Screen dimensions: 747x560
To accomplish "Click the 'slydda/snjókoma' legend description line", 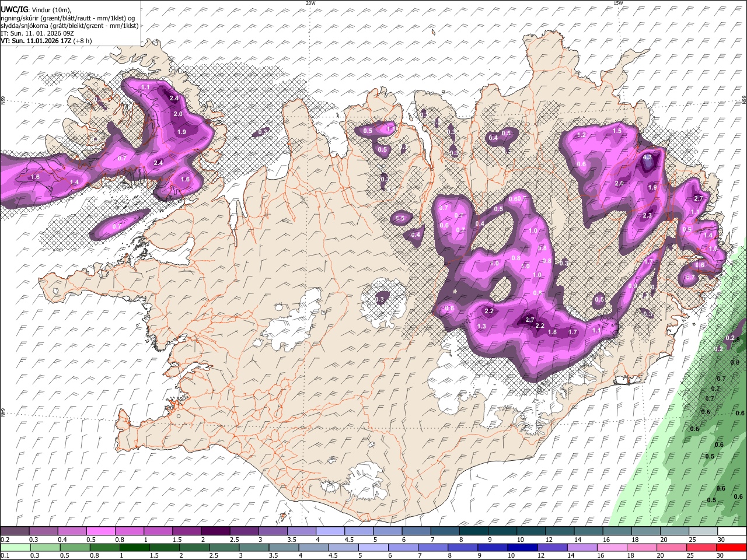I will [69, 26].
